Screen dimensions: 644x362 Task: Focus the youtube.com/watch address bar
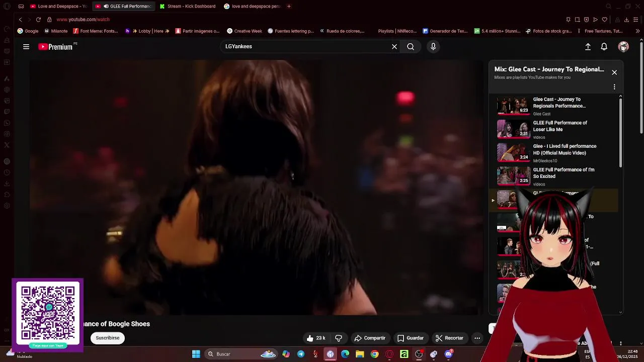[x=83, y=20]
